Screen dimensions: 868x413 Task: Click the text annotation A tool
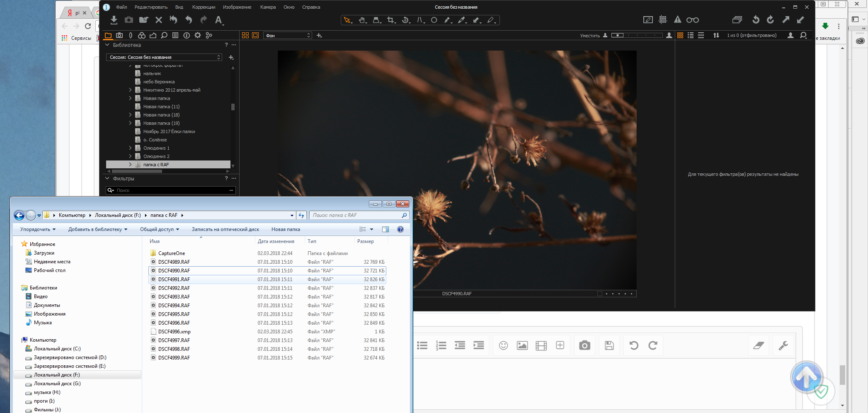coord(218,20)
